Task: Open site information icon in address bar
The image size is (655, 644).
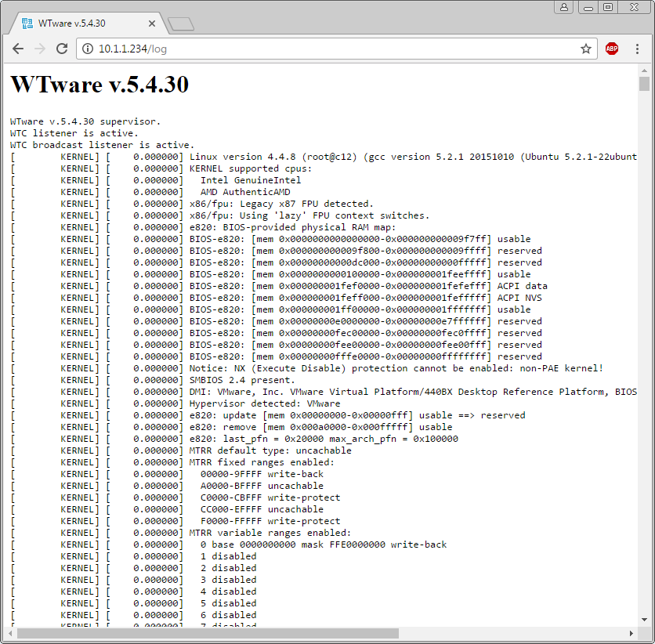Action: pyautogui.click(x=87, y=49)
